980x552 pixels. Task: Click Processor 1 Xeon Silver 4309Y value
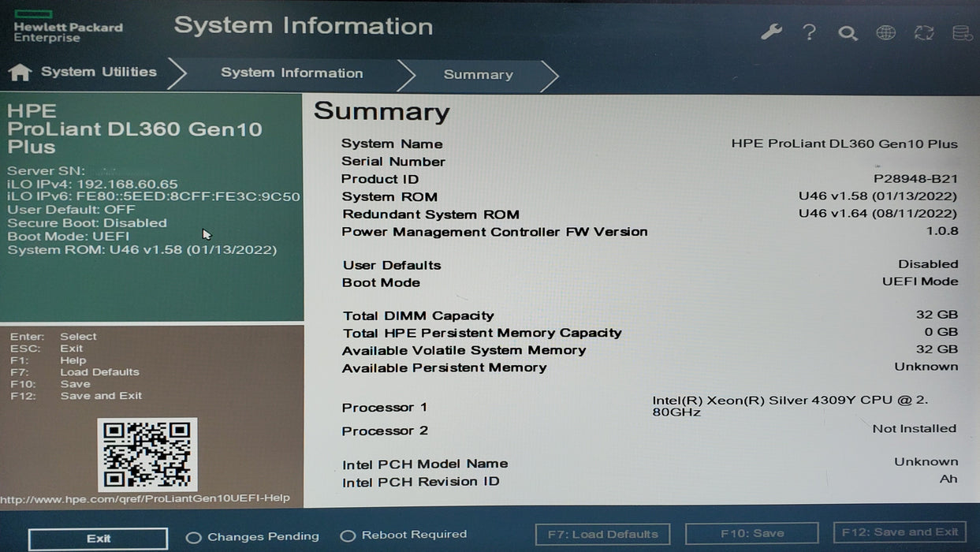tap(790, 405)
